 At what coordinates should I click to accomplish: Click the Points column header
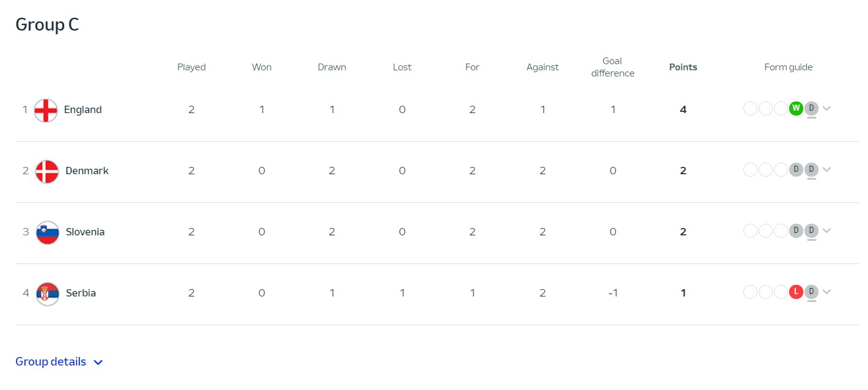pos(683,67)
